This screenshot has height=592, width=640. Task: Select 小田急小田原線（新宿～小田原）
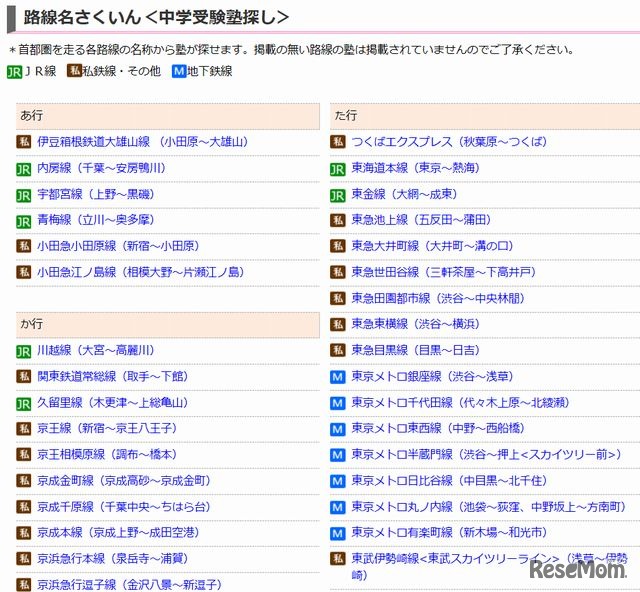[x=117, y=246]
